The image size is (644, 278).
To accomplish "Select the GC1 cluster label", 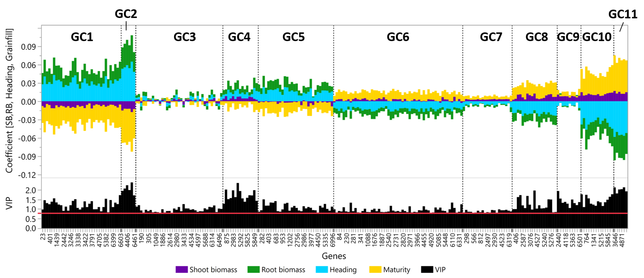I will [82, 37].
